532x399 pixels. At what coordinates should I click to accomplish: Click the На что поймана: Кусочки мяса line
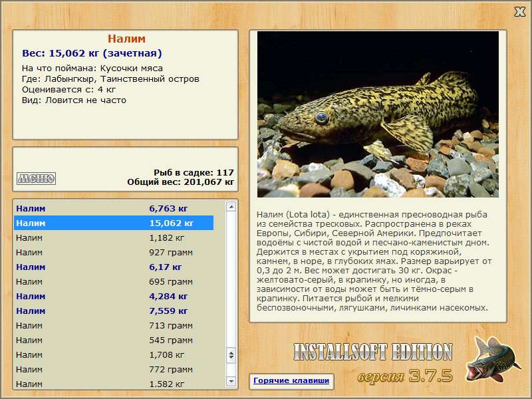92,68
